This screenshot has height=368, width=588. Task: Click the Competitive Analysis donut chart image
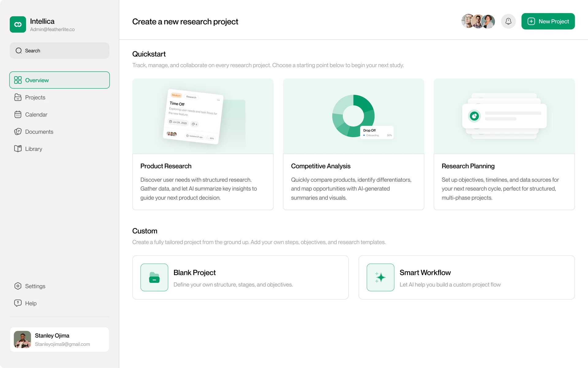point(353,116)
